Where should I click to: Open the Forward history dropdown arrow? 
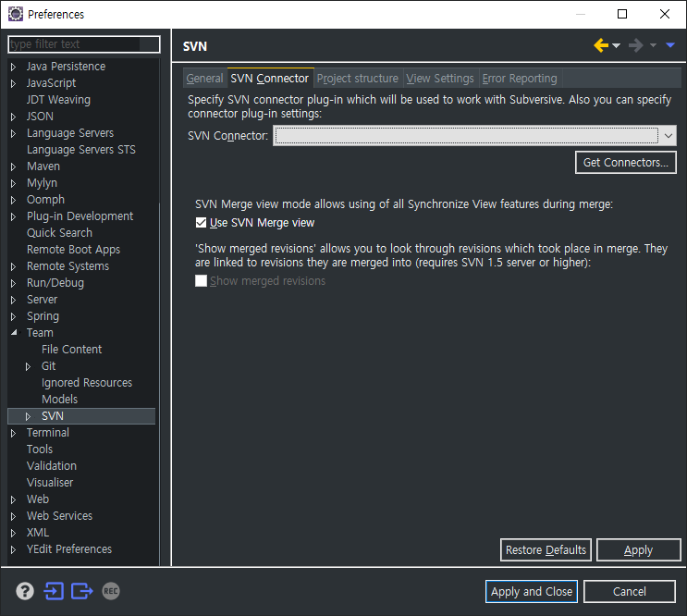coord(653,45)
